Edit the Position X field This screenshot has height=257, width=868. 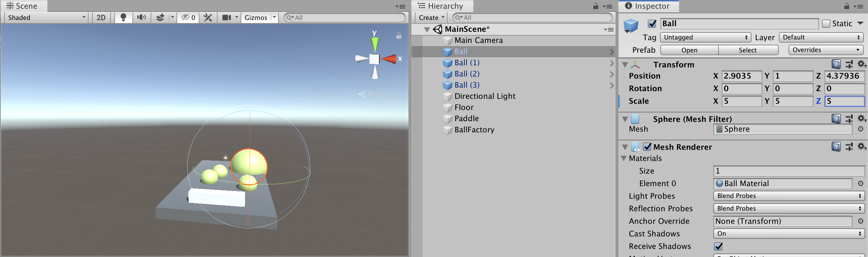pos(741,76)
